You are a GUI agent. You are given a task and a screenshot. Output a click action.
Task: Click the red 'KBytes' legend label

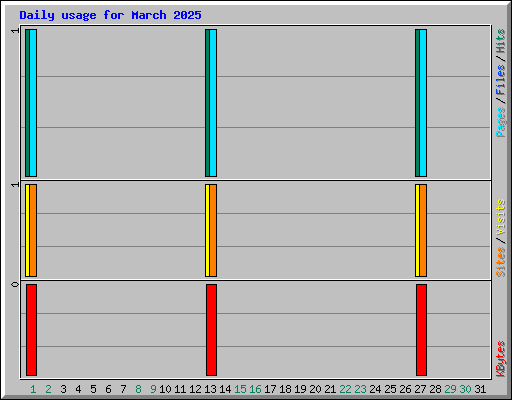tap(500, 359)
